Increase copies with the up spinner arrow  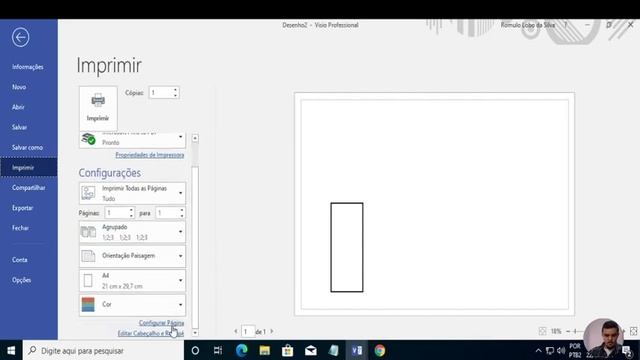pyautogui.click(x=176, y=90)
